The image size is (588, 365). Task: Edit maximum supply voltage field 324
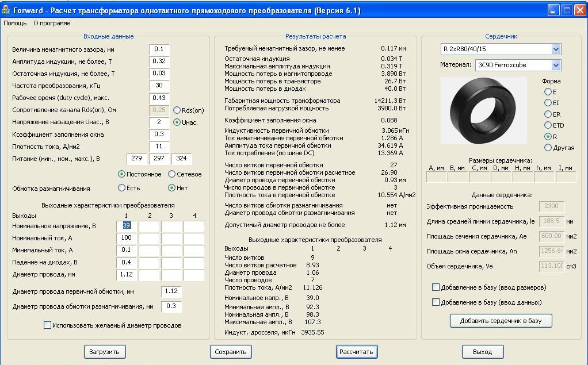coord(181,159)
